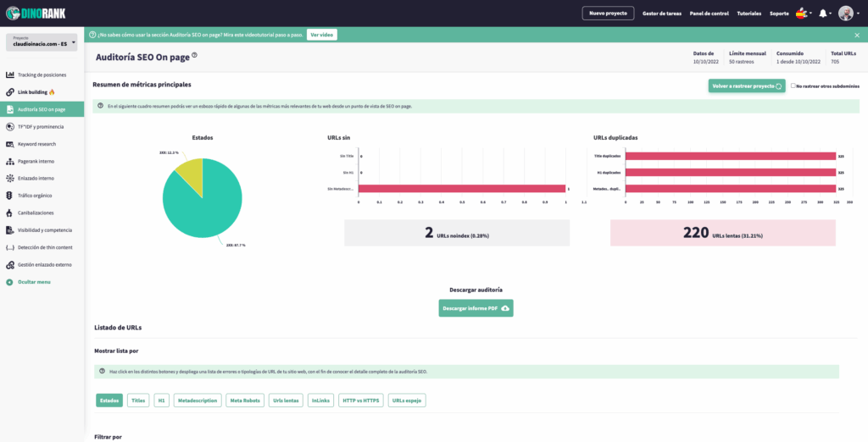Select the InLinks list tab

click(x=321, y=401)
